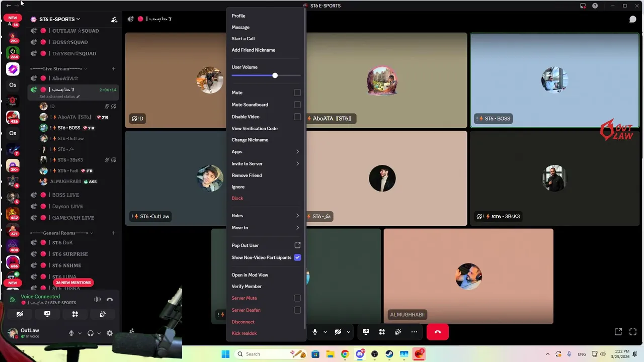Open User Settings gear icon
This screenshot has width=644, height=362.
[110, 333]
